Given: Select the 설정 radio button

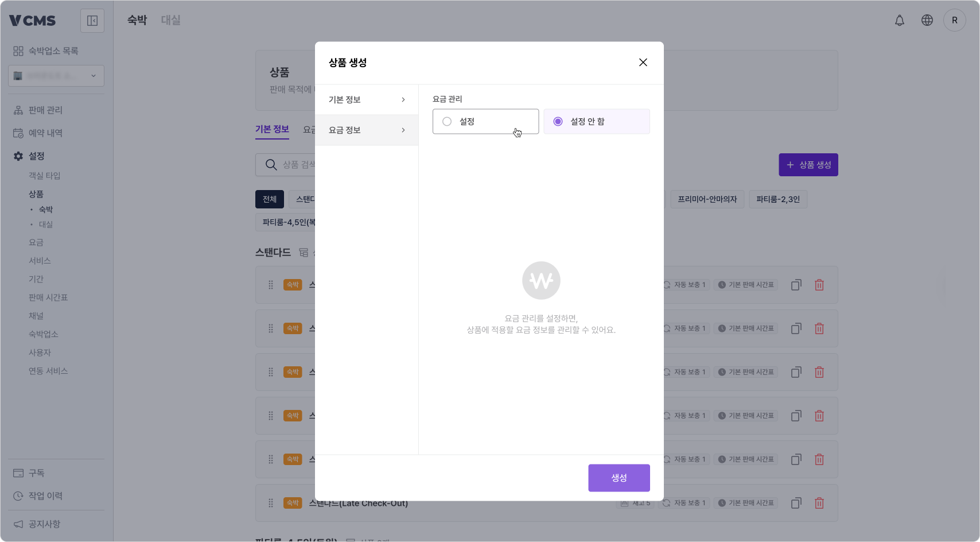Looking at the screenshot, I should (x=446, y=121).
